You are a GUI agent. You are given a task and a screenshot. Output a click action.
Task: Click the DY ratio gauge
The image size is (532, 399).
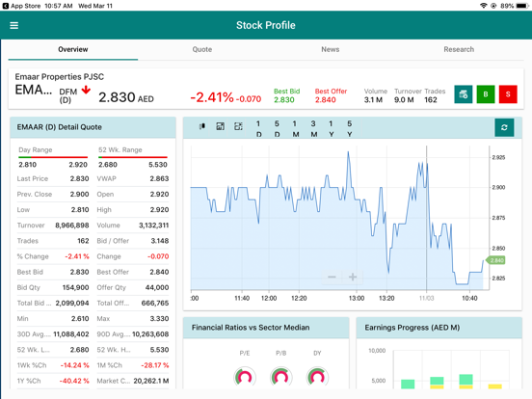click(x=317, y=377)
